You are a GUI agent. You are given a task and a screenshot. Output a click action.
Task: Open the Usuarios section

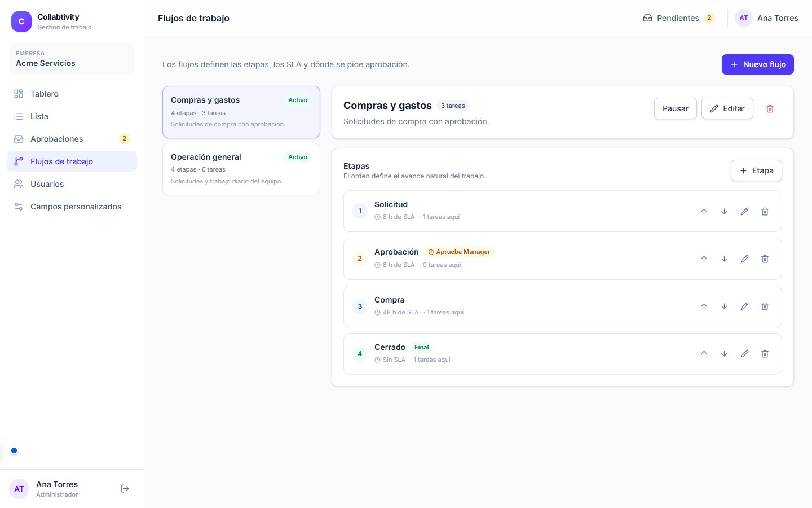point(72,184)
